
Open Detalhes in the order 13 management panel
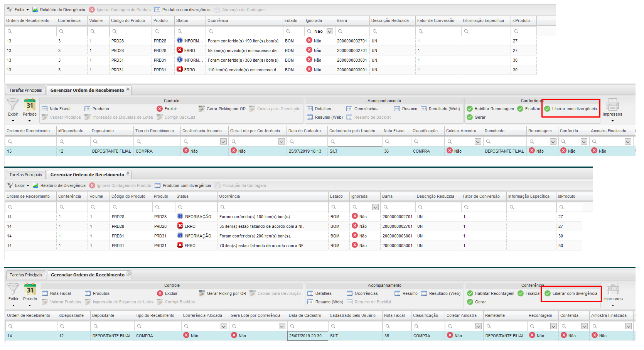pyautogui.click(x=319, y=109)
